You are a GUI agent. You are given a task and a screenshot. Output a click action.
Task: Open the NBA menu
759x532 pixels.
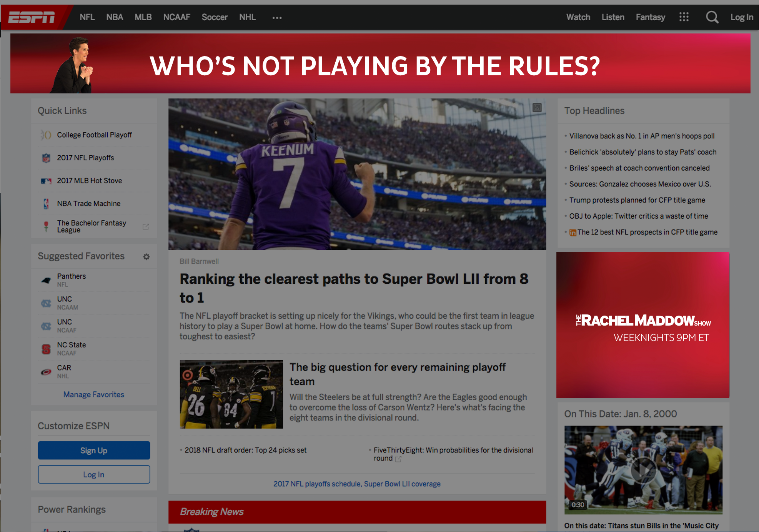(115, 17)
